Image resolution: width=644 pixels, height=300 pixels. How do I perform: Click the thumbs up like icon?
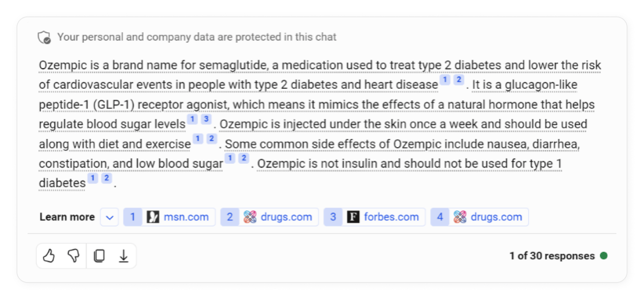[49, 256]
